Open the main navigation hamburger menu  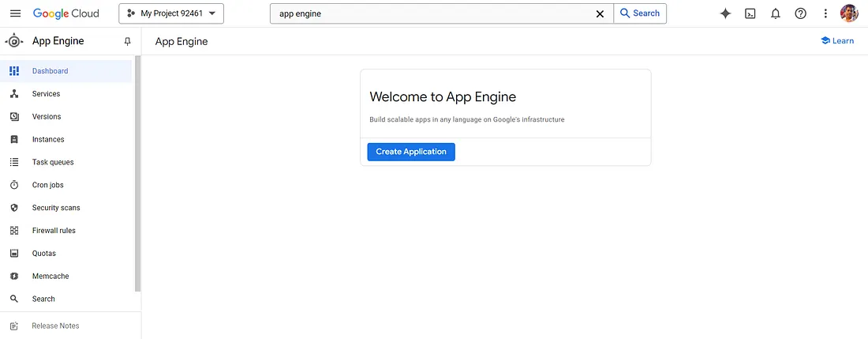pos(16,13)
